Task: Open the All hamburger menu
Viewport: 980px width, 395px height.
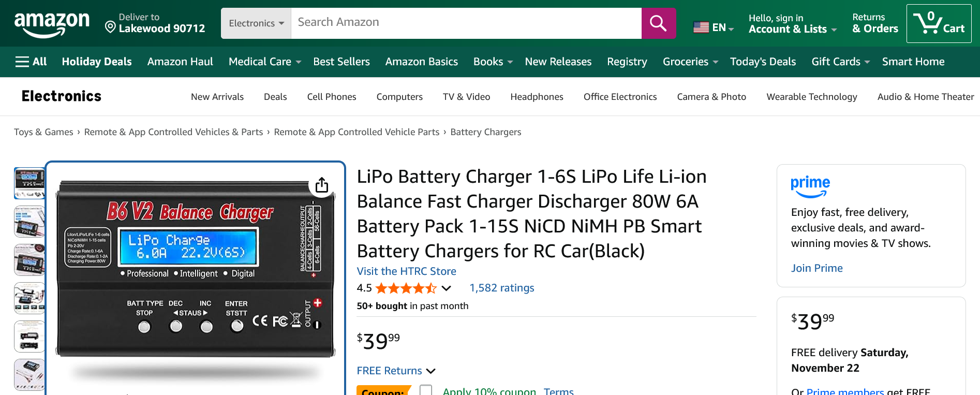Action: (31, 61)
